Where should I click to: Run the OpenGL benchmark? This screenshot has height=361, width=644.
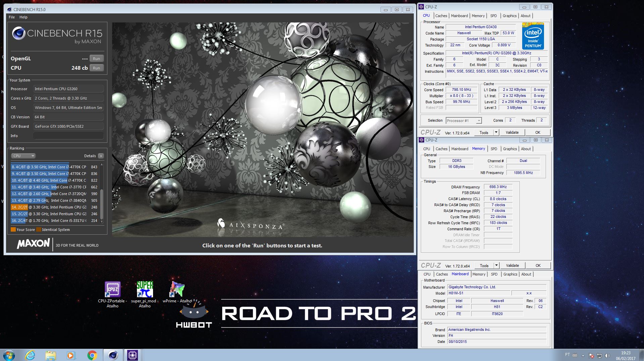96,59
